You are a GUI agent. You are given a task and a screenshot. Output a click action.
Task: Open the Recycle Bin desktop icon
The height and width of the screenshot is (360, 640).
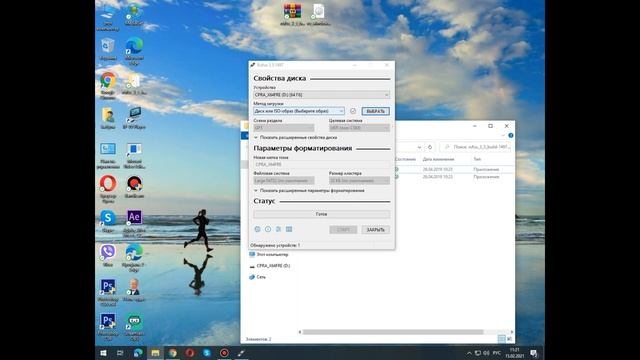(108, 49)
